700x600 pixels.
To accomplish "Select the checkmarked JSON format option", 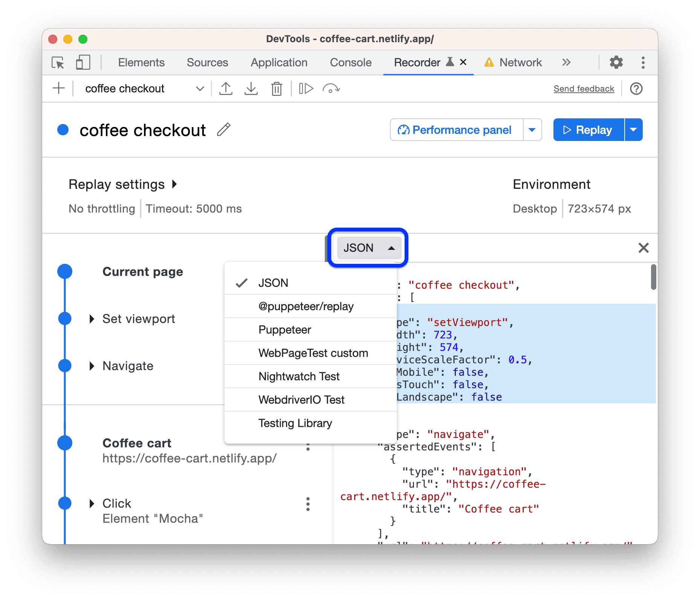I will pyautogui.click(x=273, y=283).
